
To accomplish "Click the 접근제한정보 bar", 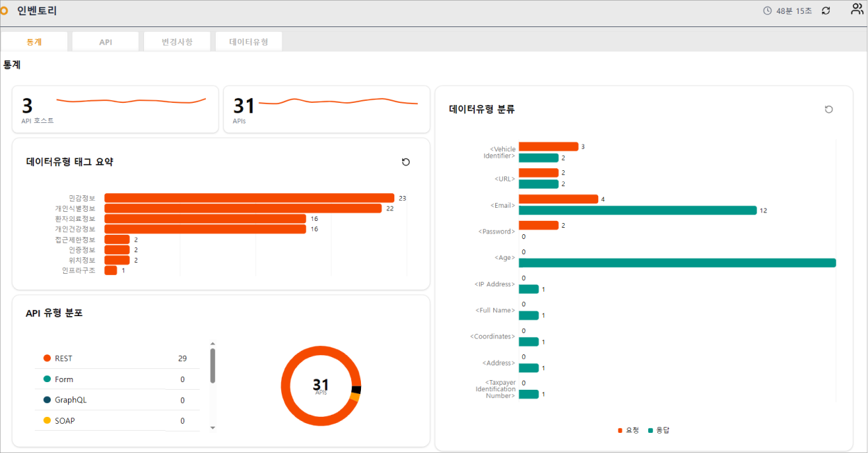I will point(117,240).
